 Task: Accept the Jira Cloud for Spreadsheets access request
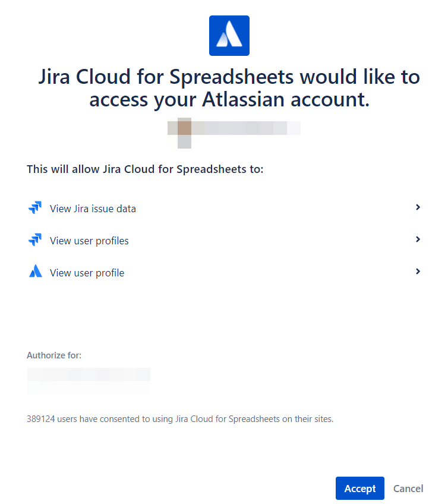click(x=359, y=488)
